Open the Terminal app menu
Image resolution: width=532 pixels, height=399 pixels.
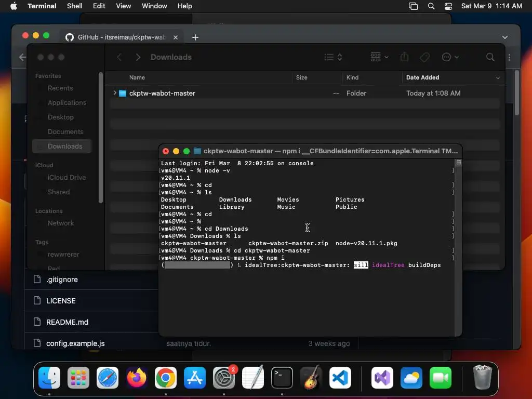coord(42,6)
